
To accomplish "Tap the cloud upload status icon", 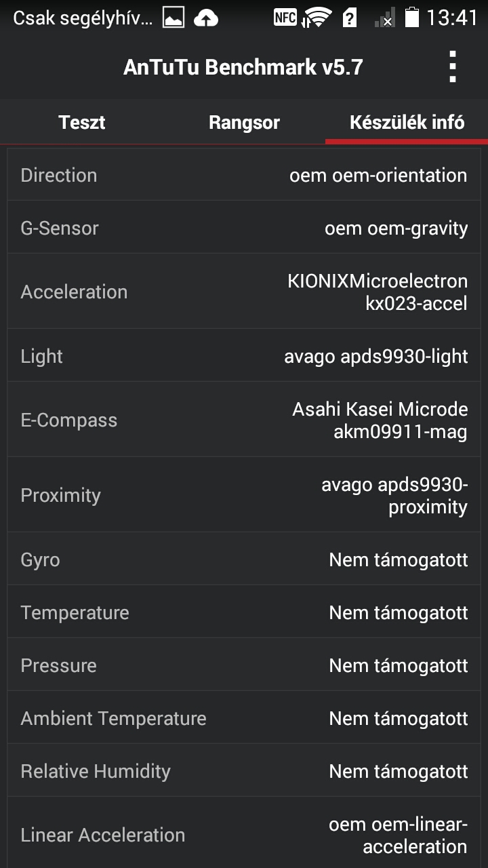I will coord(206,18).
